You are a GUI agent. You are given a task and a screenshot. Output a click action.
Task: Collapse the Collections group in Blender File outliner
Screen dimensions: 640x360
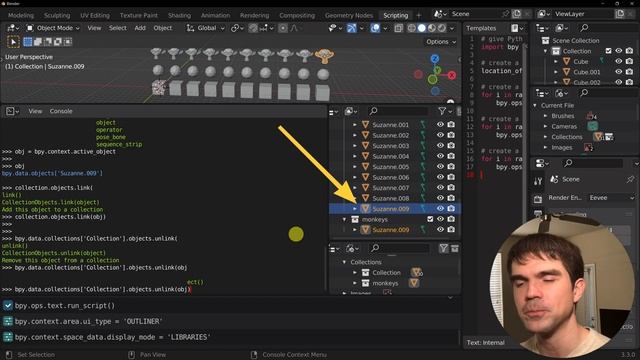click(x=344, y=262)
